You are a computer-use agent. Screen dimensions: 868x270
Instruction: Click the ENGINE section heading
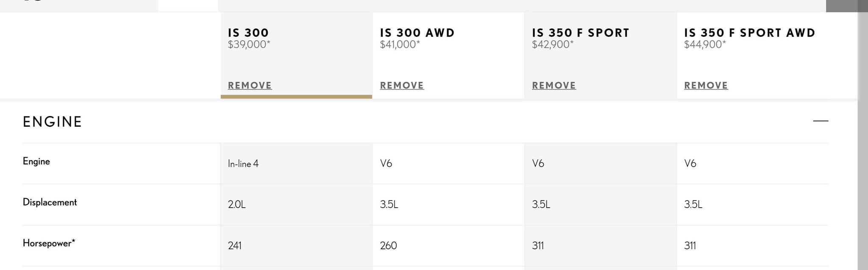coord(52,122)
